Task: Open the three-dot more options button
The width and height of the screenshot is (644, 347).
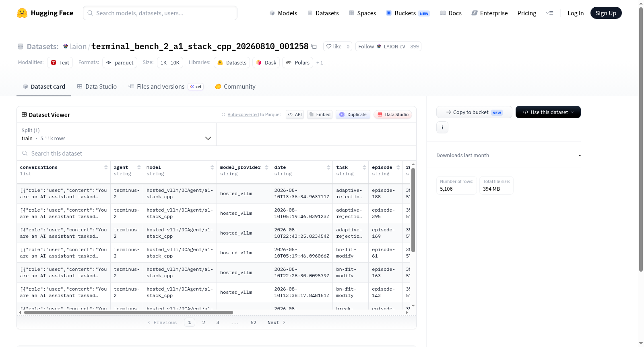Action: coord(442,127)
